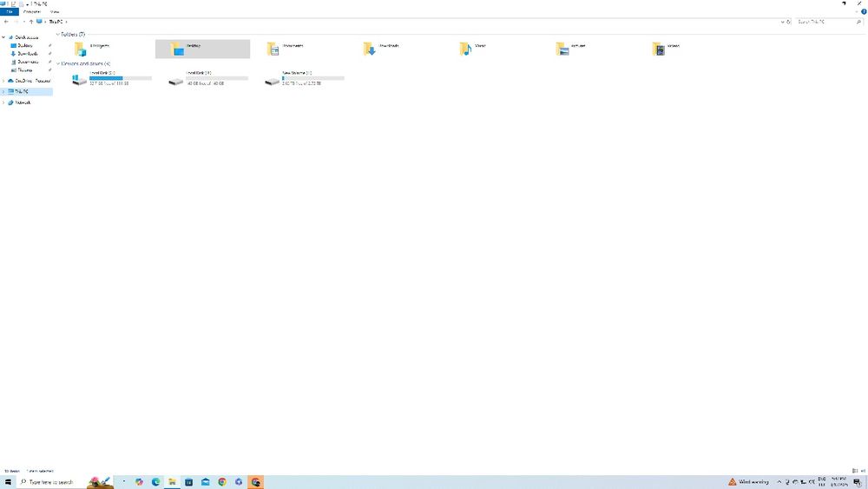Open the recent locations dropdown beside Forward arrow
The width and height of the screenshot is (868, 489).
tap(23, 22)
